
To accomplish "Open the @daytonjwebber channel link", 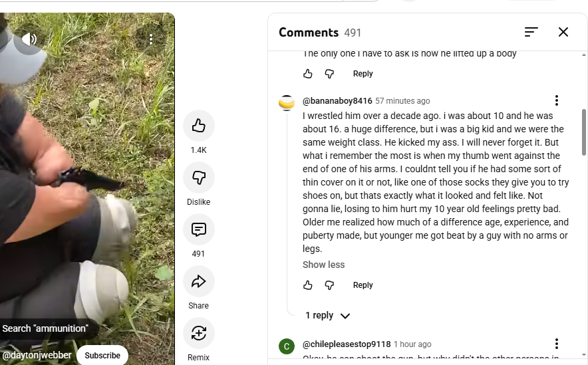I will (37, 355).
